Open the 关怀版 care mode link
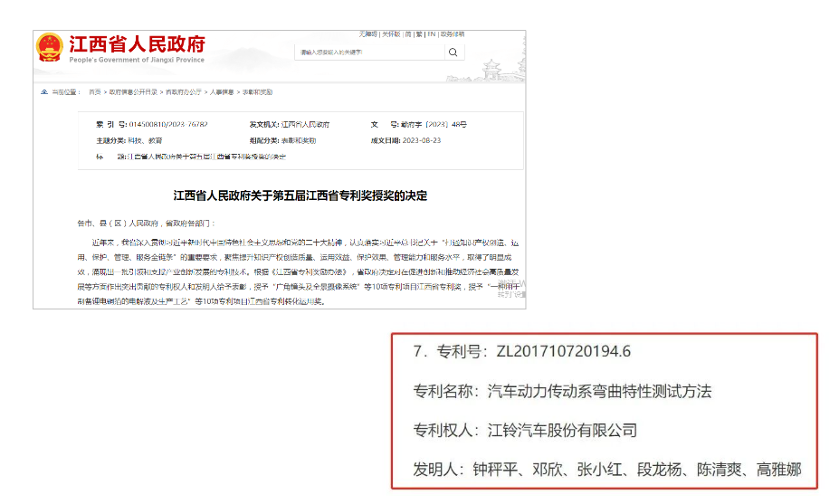 point(391,34)
